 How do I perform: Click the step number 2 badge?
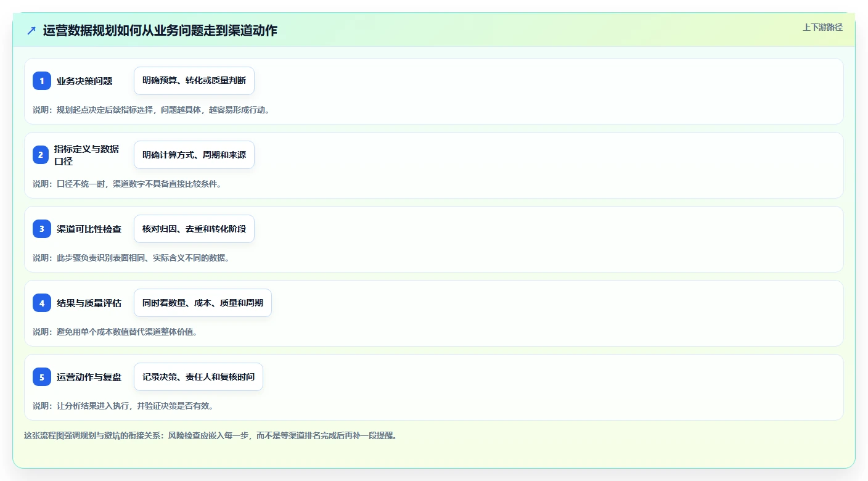(x=42, y=155)
